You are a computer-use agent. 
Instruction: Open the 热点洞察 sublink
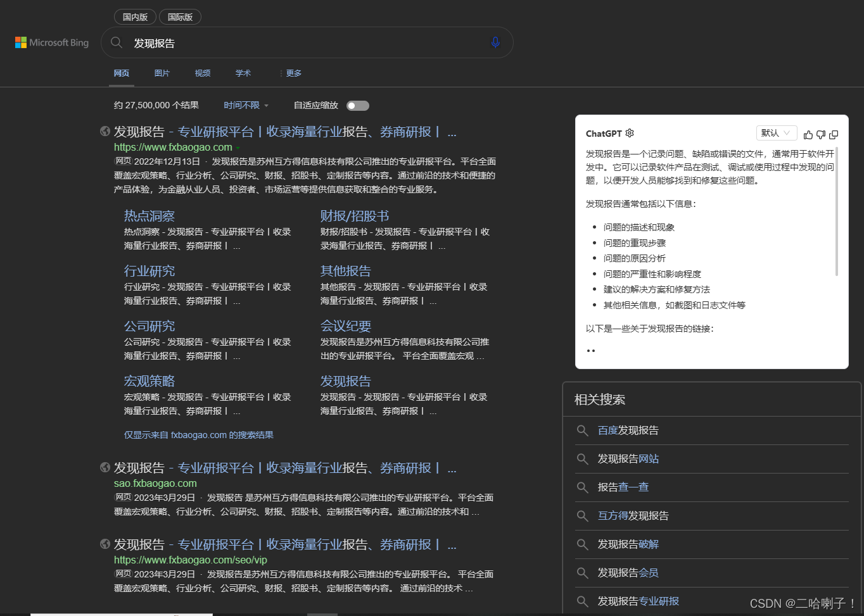(x=149, y=216)
